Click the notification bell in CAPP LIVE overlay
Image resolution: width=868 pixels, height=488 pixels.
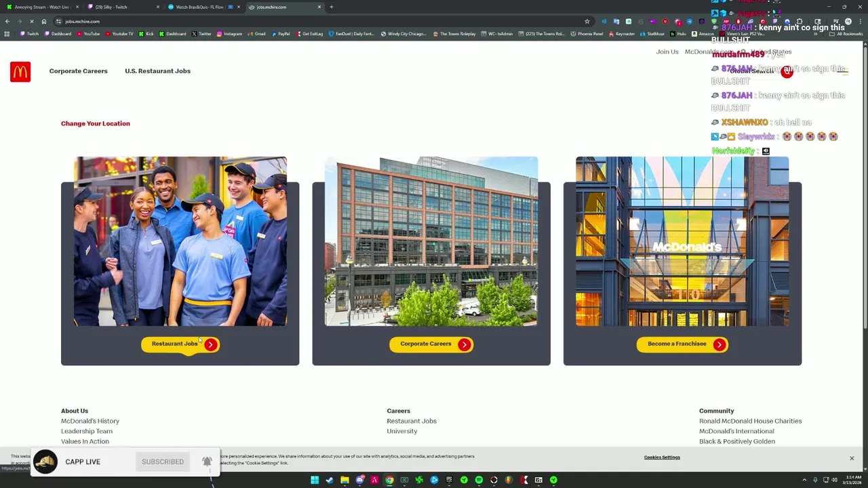pyautogui.click(x=207, y=462)
